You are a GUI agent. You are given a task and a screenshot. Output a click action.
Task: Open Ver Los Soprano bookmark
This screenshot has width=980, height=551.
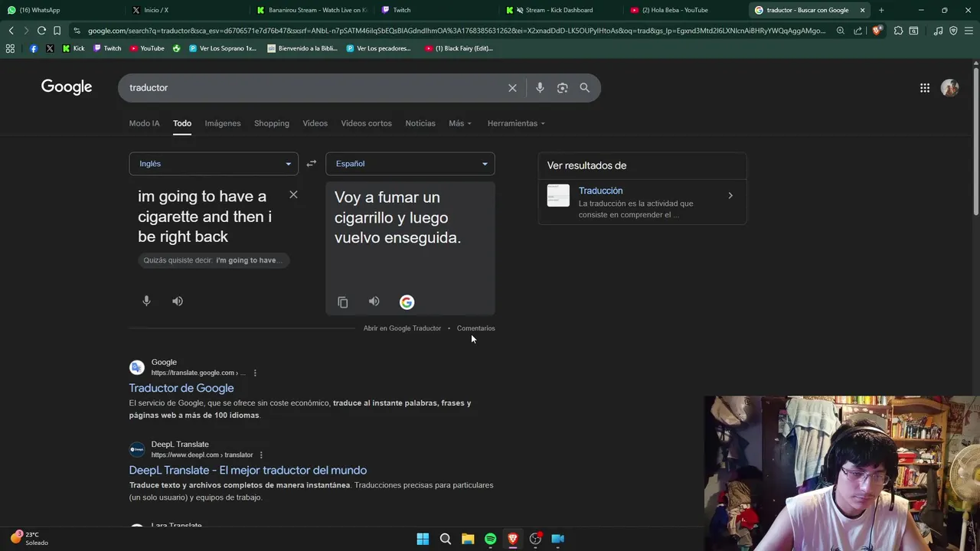223,48
